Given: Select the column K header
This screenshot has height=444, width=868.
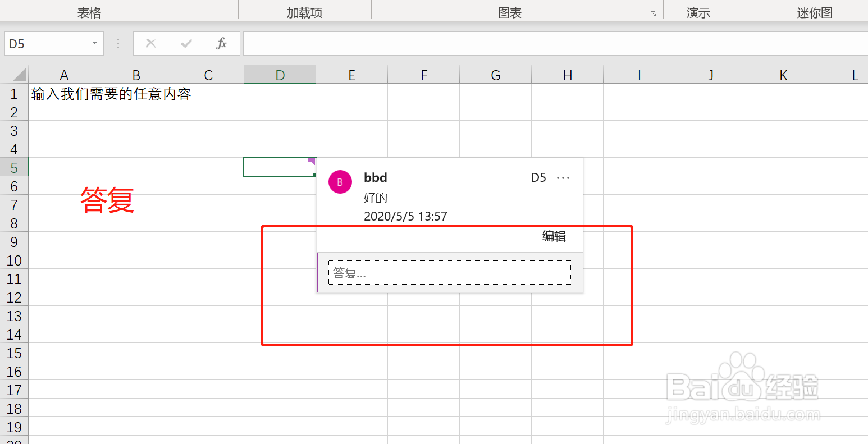Looking at the screenshot, I should tap(783, 75).
